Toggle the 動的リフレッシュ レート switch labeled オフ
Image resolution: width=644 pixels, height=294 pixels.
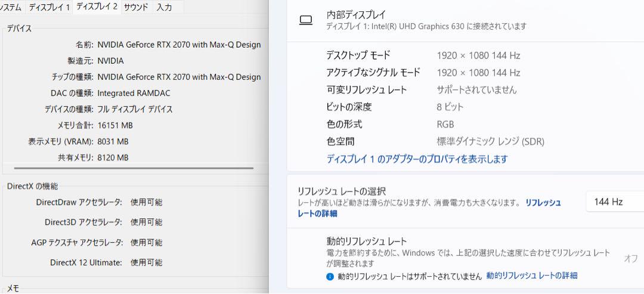[630, 258]
